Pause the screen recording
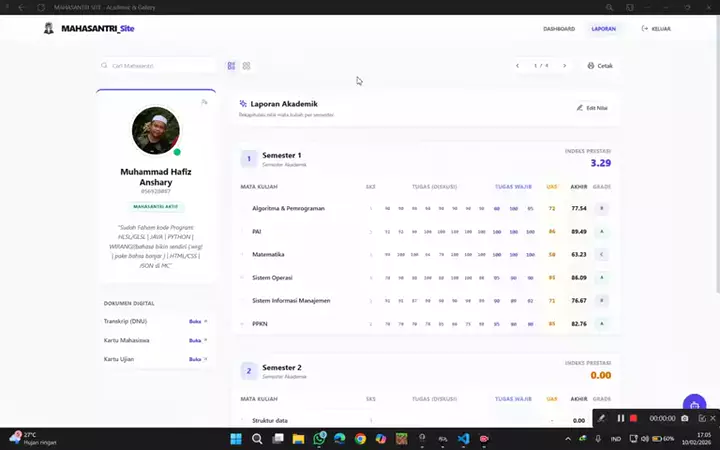720x450 pixels. click(621, 418)
